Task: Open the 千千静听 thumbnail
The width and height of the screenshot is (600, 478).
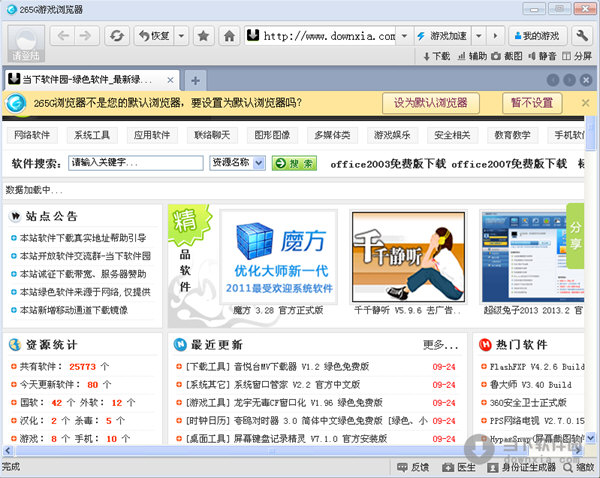Action: pos(409,257)
